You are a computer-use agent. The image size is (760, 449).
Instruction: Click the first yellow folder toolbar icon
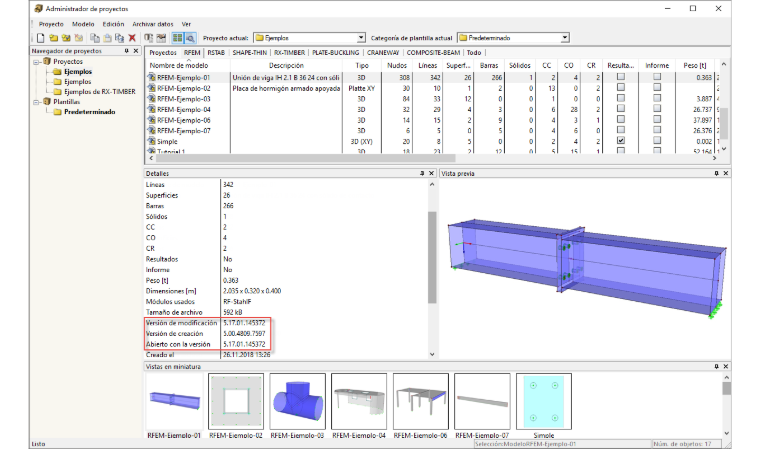(x=54, y=38)
